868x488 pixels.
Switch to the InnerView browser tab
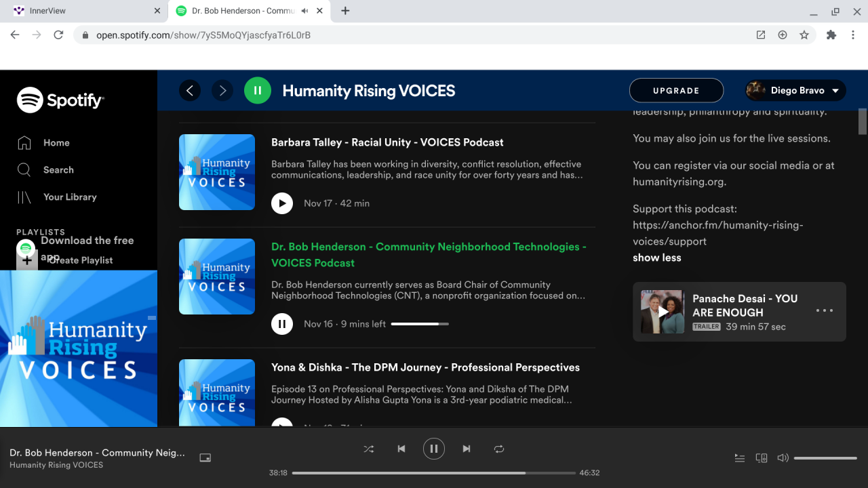coord(83,11)
